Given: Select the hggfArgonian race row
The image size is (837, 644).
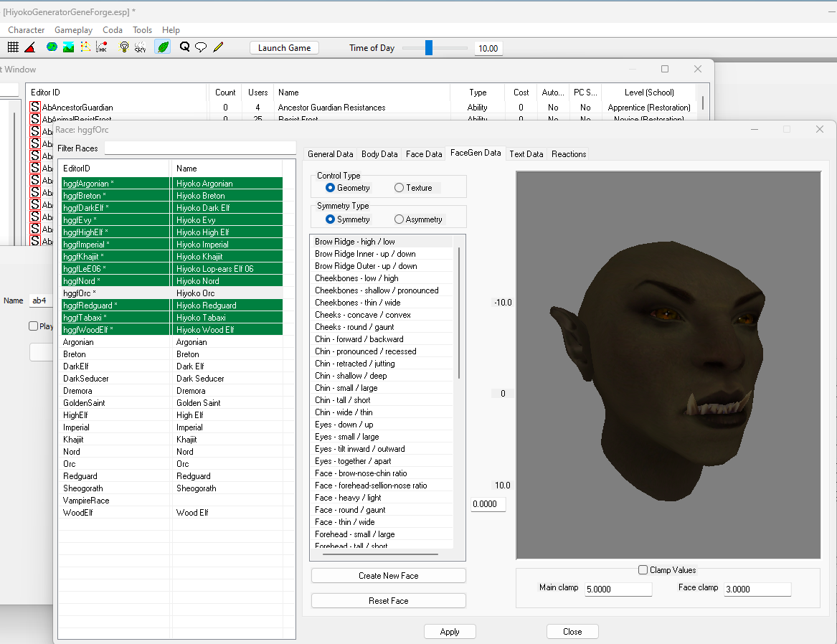Looking at the screenshot, I should tap(172, 184).
